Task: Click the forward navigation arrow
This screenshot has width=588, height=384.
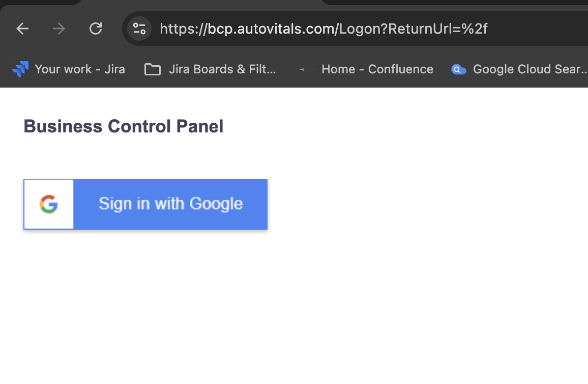Action: tap(59, 29)
